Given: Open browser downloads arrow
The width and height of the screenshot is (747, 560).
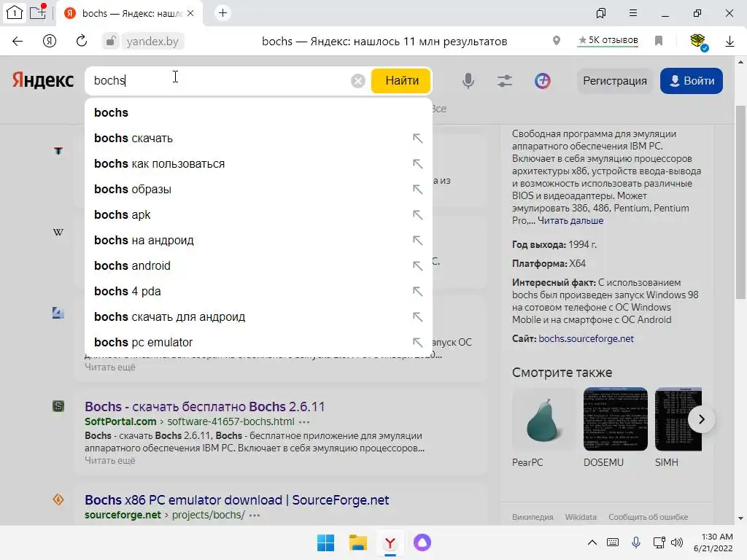Looking at the screenshot, I should (729, 42).
